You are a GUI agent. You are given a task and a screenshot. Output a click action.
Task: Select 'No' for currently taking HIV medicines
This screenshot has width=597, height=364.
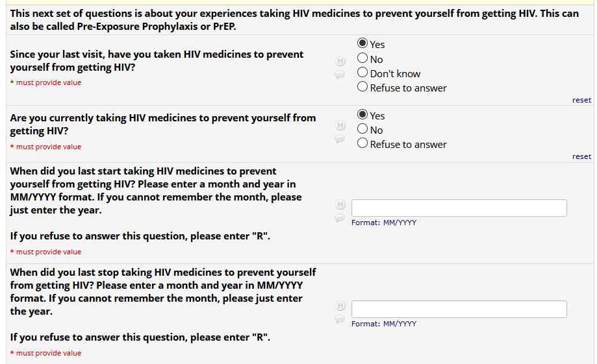pyautogui.click(x=363, y=129)
